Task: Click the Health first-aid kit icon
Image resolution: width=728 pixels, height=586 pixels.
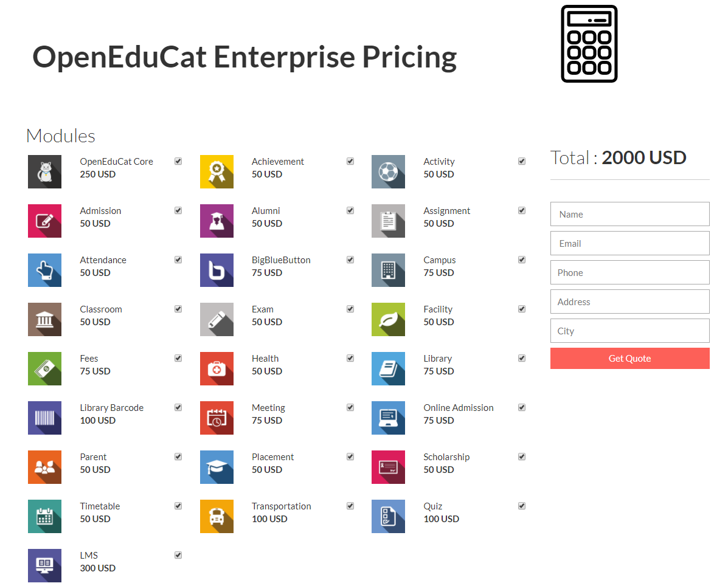Action: coord(217,368)
